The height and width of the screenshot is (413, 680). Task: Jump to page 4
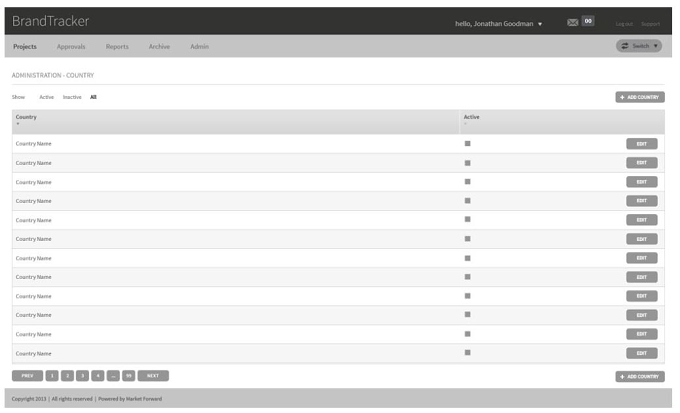(98, 376)
